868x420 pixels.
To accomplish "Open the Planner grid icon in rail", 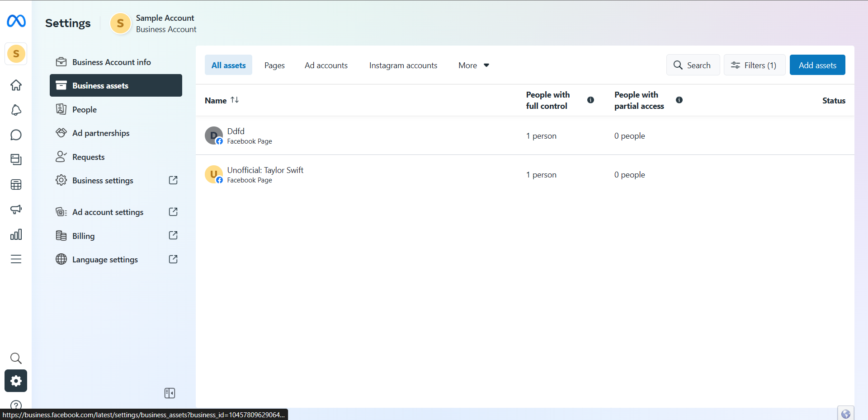I will pos(16,184).
